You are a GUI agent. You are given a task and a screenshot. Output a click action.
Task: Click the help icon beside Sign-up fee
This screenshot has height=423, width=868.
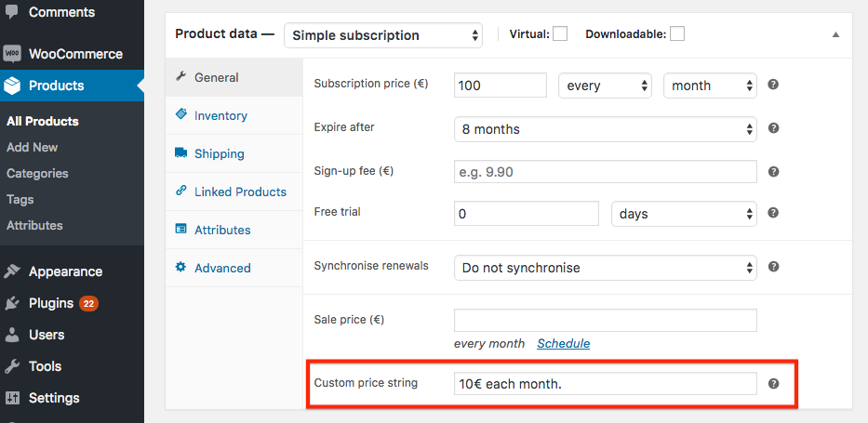pos(773,171)
